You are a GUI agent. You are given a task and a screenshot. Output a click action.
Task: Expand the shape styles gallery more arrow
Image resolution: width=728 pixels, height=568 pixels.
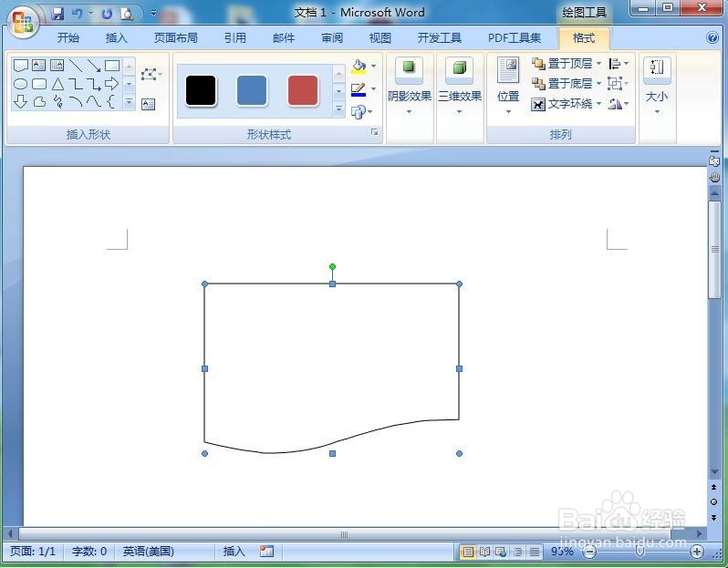[x=339, y=109]
